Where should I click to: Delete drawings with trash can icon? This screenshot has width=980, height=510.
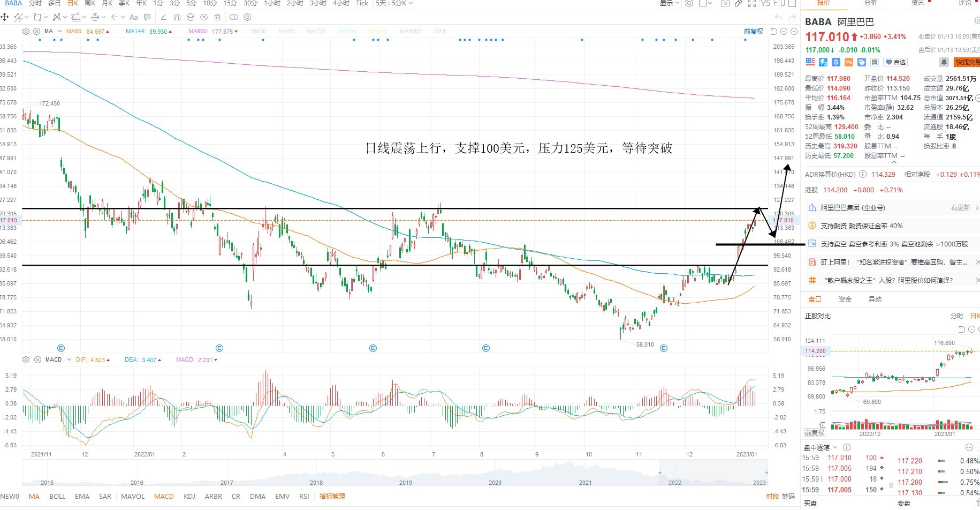coord(217,17)
